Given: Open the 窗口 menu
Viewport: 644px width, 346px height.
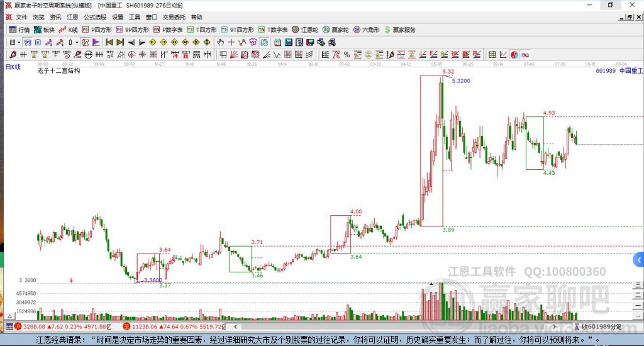Looking at the screenshot, I should click(152, 17).
